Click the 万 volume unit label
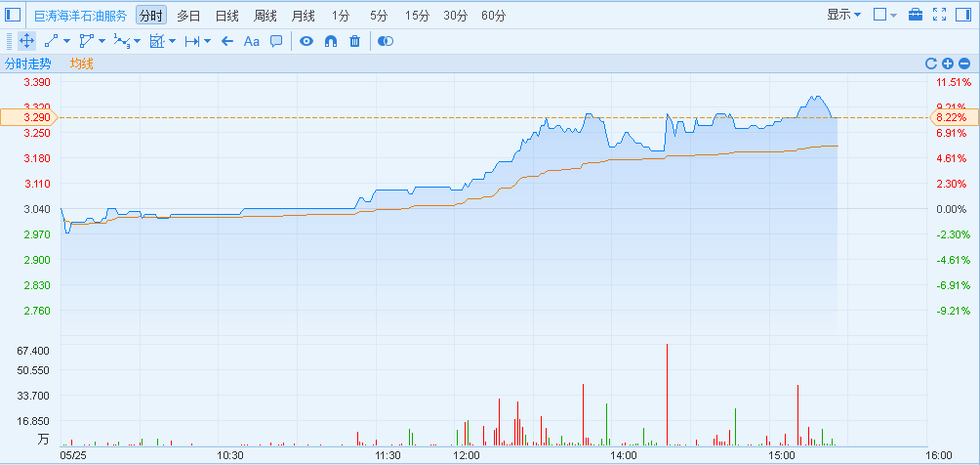980x465 pixels. (43, 440)
